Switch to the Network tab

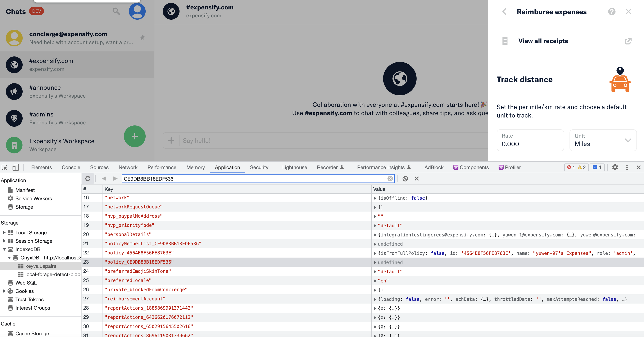128,167
